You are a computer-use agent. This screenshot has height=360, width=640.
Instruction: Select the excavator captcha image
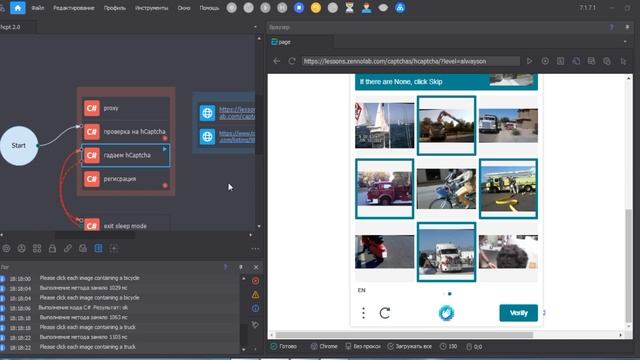tap(446, 125)
